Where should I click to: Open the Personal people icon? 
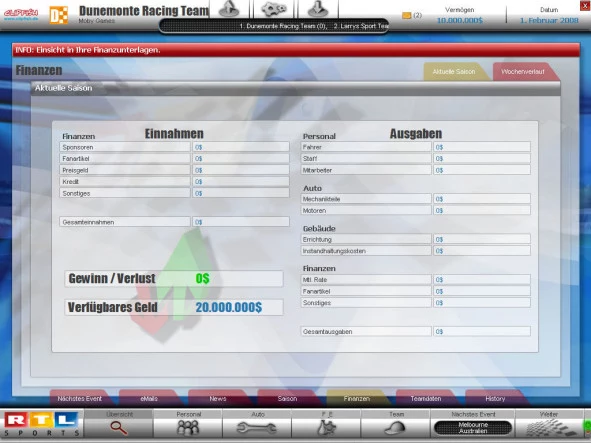tap(188, 428)
